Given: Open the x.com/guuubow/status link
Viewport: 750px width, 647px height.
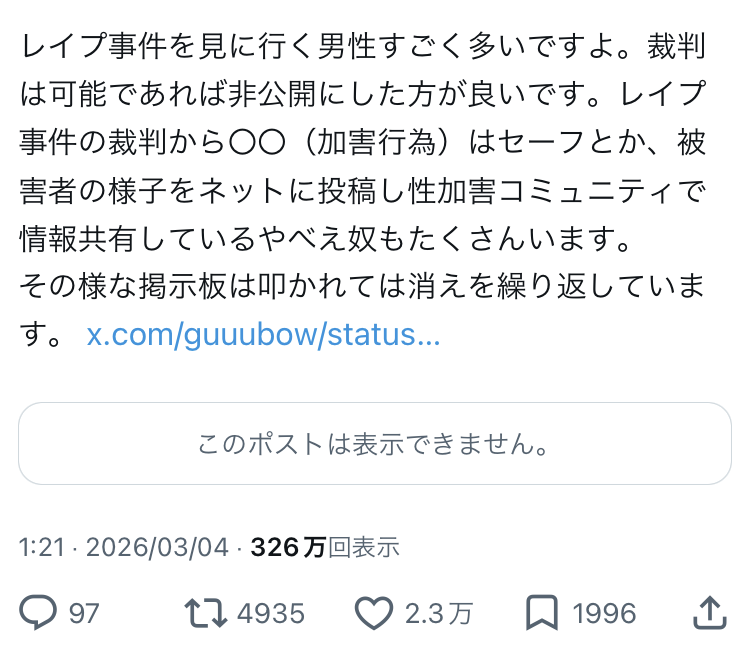Looking at the screenshot, I should pyautogui.click(x=264, y=334).
